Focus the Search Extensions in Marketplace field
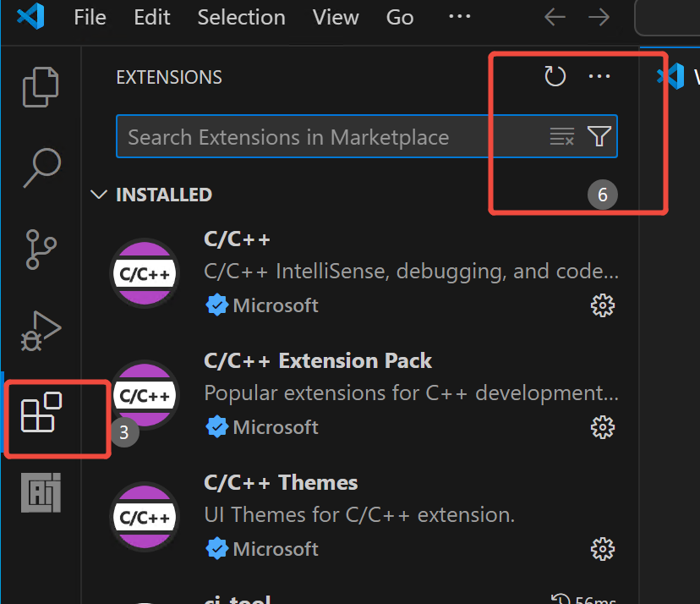 click(330, 137)
